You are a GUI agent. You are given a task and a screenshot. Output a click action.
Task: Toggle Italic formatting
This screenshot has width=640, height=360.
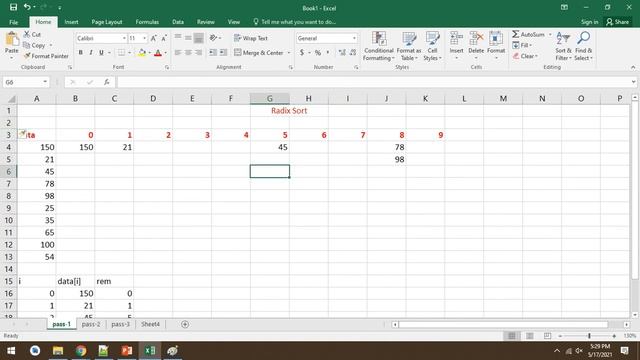tap(91, 53)
